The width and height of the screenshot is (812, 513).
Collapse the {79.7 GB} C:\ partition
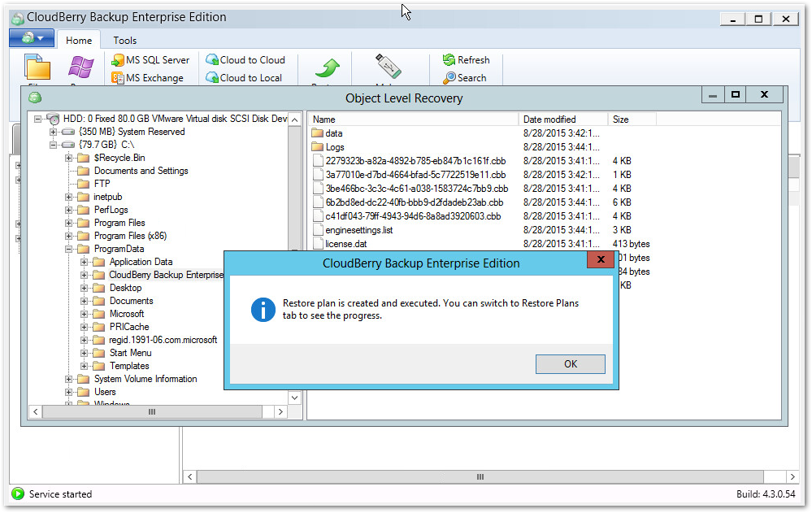click(x=53, y=145)
